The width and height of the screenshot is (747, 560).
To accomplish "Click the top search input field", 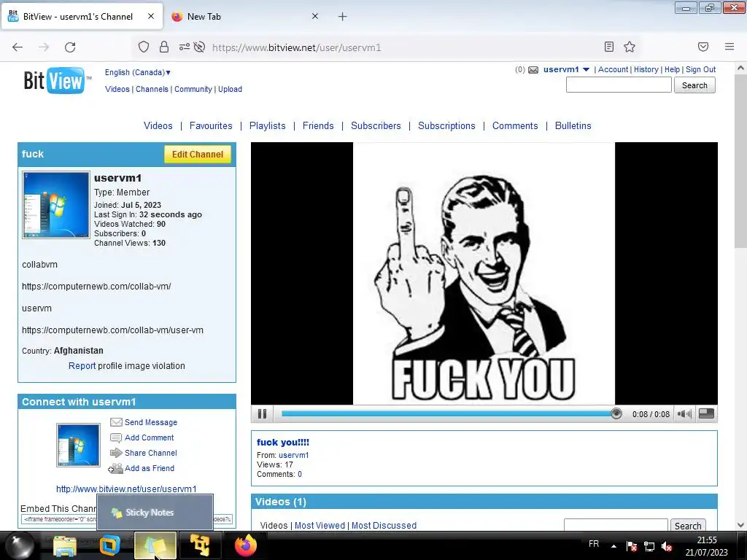I will 619,85.
